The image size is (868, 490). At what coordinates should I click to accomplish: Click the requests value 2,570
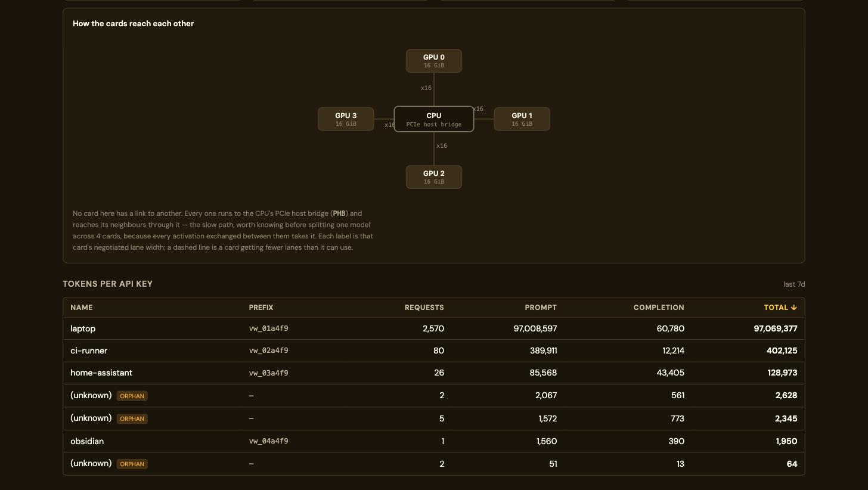(433, 328)
